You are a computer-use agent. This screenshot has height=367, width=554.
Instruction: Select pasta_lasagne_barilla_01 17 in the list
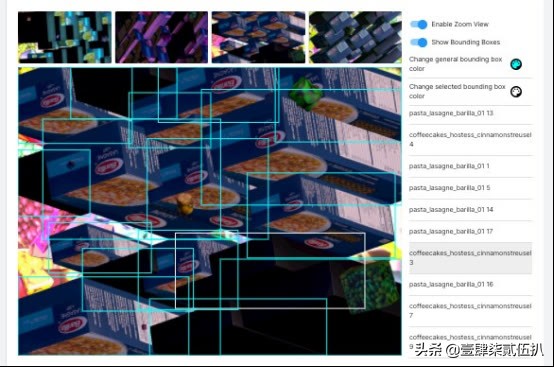[470, 232]
